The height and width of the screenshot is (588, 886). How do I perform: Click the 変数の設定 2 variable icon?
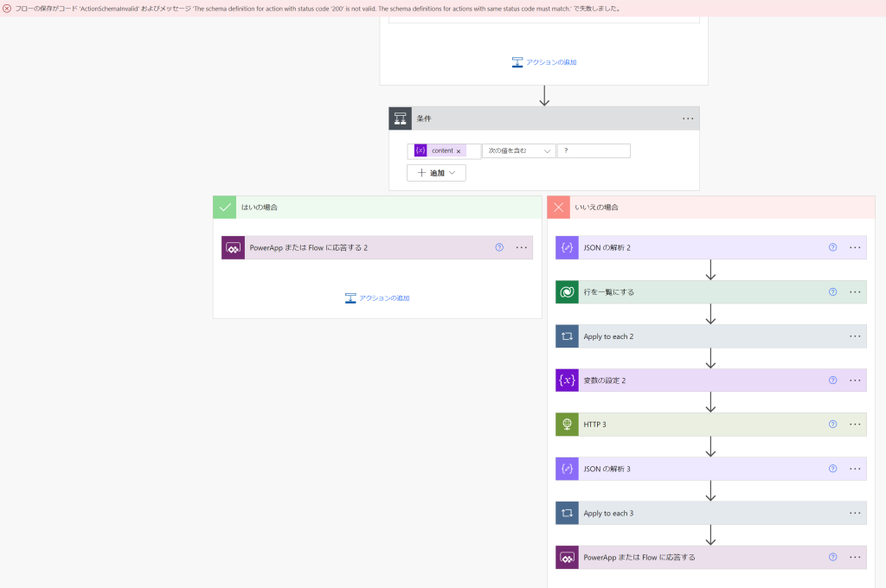point(567,380)
